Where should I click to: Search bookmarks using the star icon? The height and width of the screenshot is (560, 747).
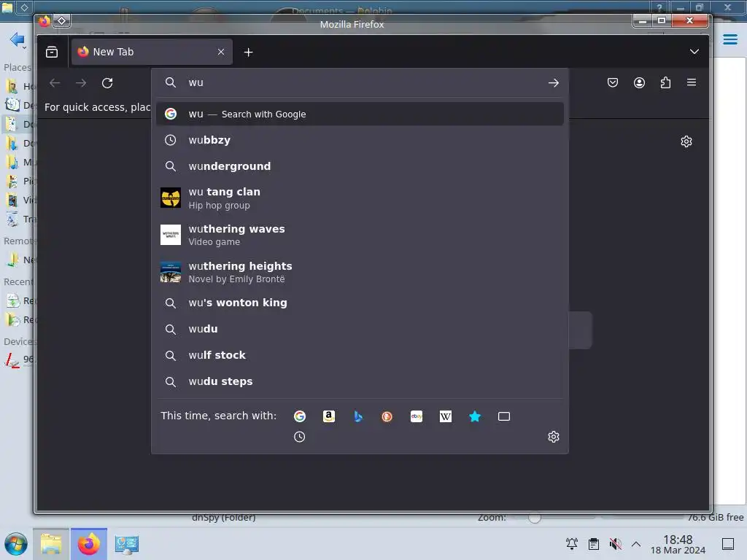point(474,416)
